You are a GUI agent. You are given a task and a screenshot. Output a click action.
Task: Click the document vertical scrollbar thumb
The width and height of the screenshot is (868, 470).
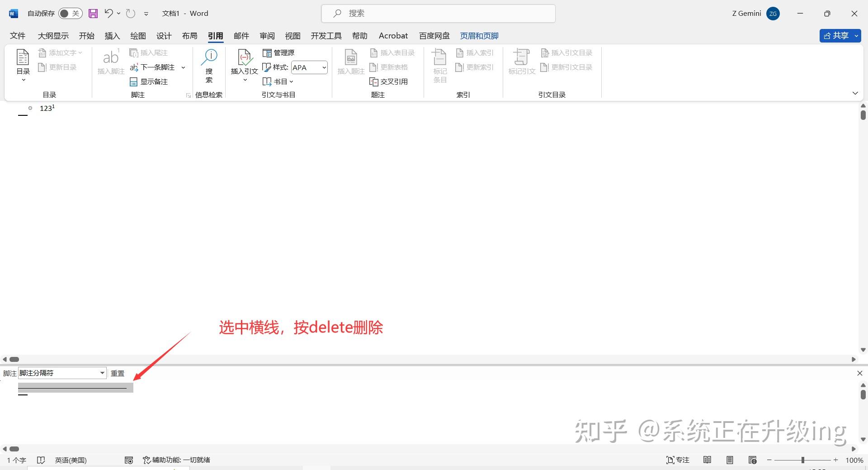pyautogui.click(x=863, y=114)
